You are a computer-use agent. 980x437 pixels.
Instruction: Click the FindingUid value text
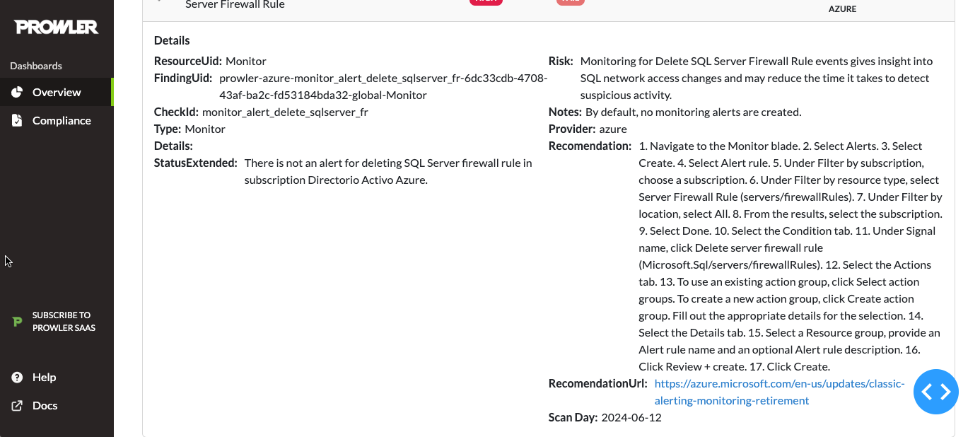pos(383,86)
